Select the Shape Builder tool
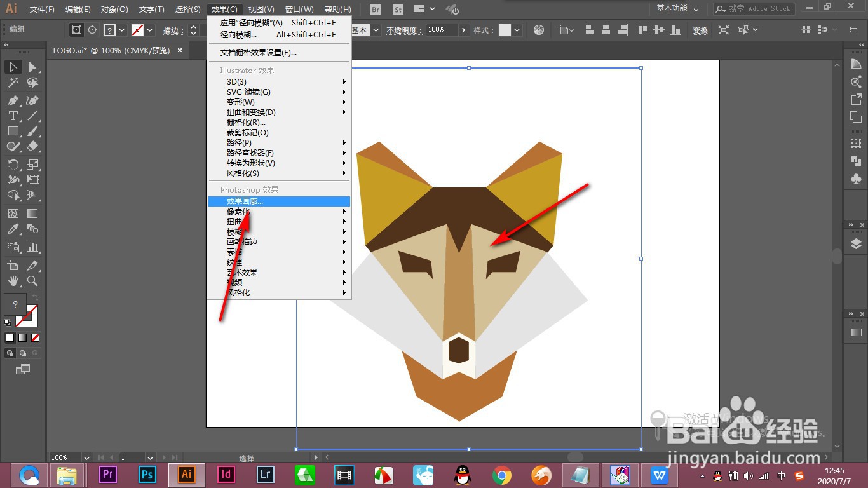868x488 pixels. tap(13, 196)
